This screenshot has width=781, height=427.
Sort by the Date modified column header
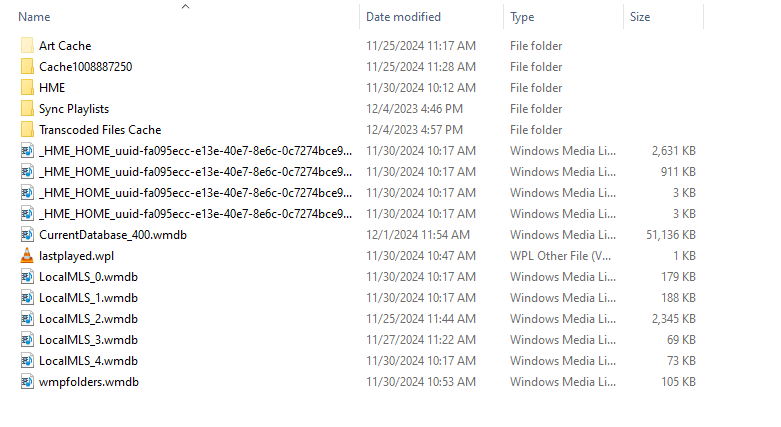(403, 17)
